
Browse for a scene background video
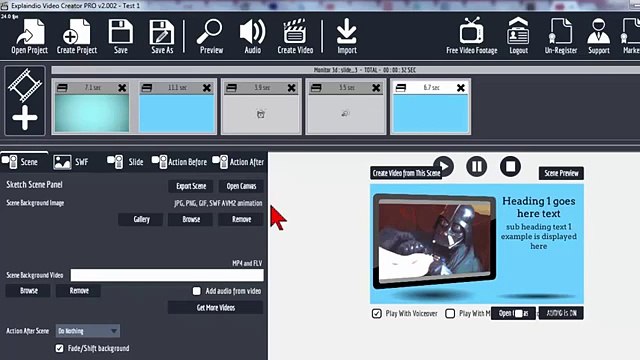point(29,291)
